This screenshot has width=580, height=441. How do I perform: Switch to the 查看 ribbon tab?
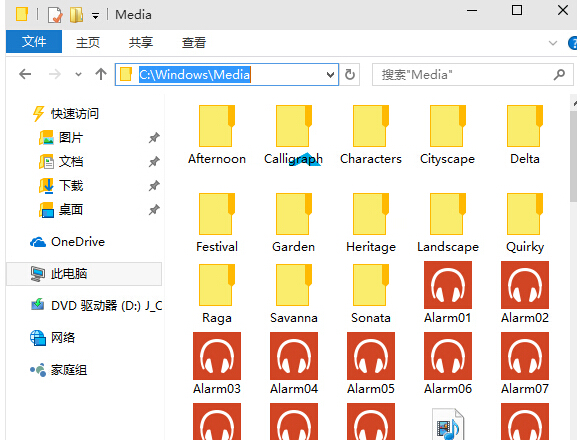(194, 42)
